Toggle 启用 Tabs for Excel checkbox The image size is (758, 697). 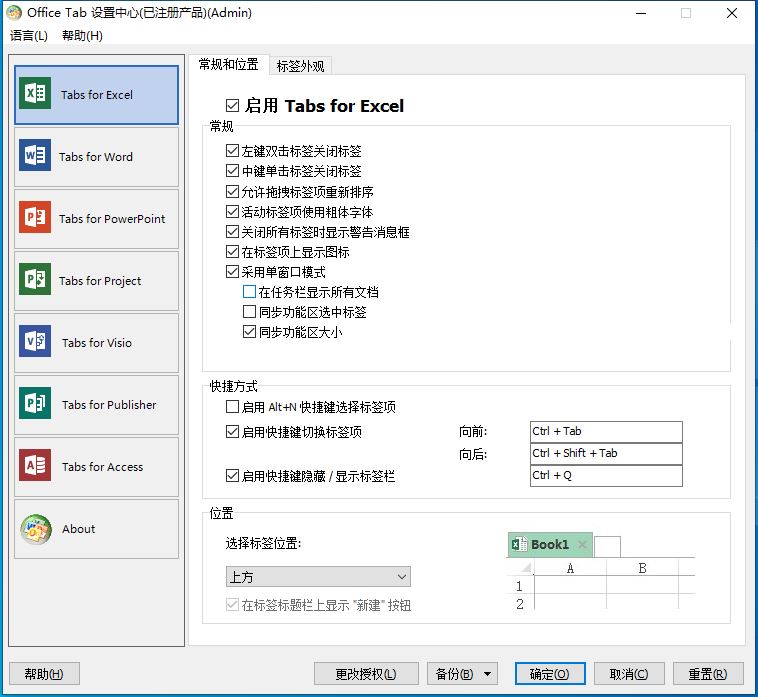click(232, 105)
